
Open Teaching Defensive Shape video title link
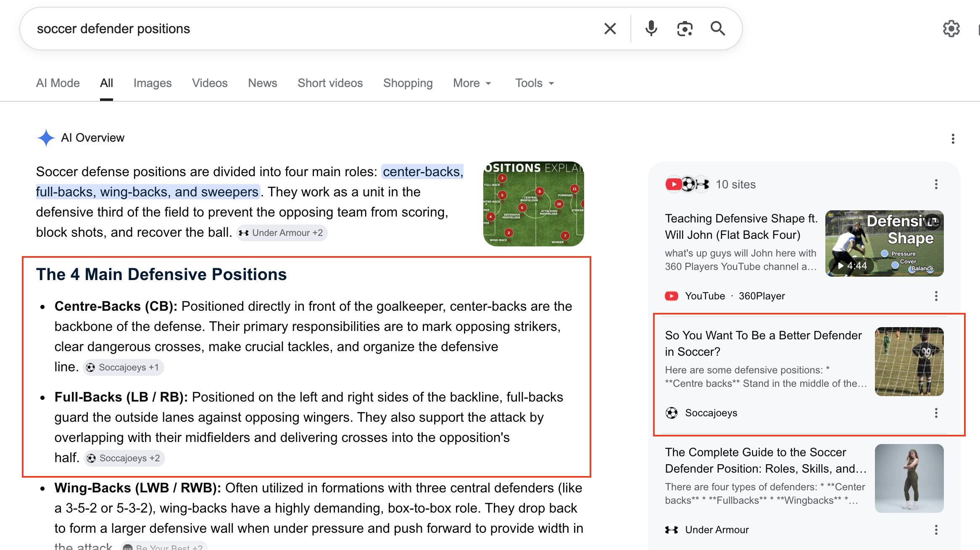(741, 227)
